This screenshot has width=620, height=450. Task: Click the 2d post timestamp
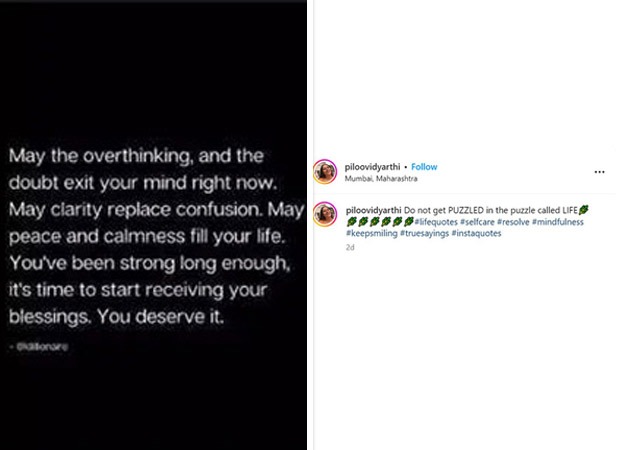pyautogui.click(x=350, y=245)
